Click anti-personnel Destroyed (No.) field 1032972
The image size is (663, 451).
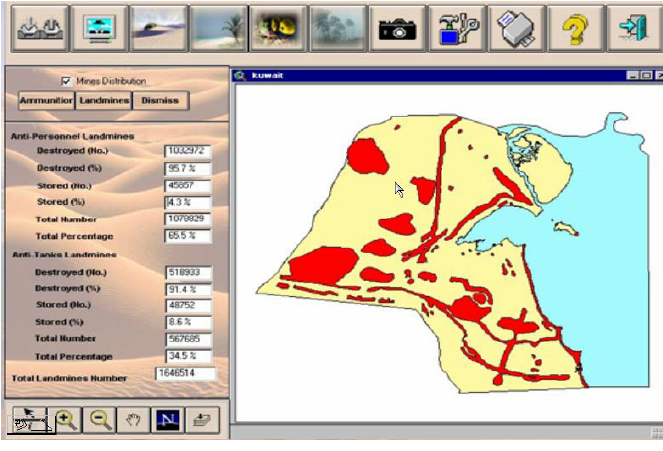(x=188, y=151)
